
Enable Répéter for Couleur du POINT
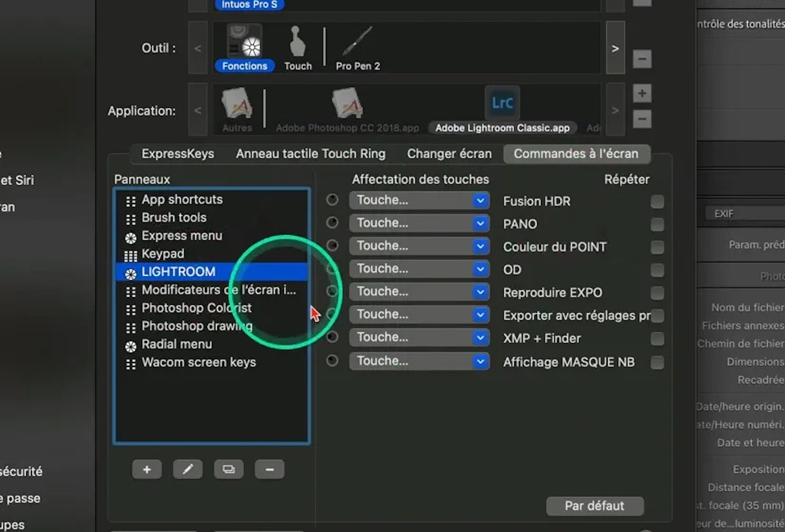pos(657,247)
